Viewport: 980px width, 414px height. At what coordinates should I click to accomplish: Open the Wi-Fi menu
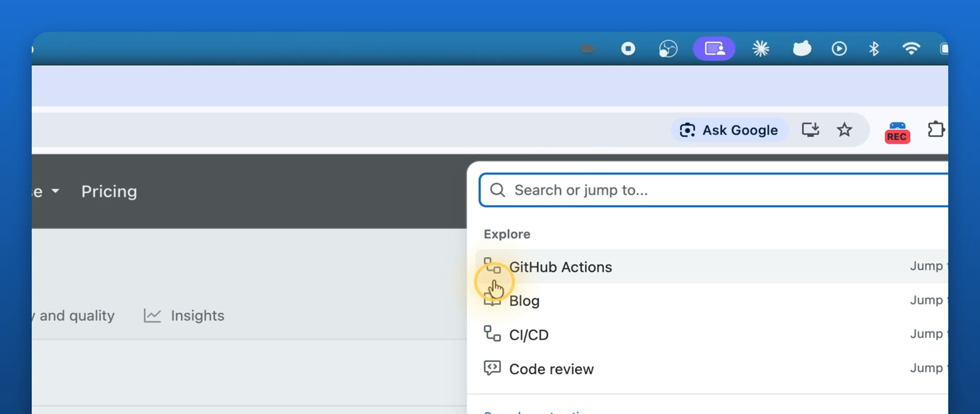coord(911,48)
